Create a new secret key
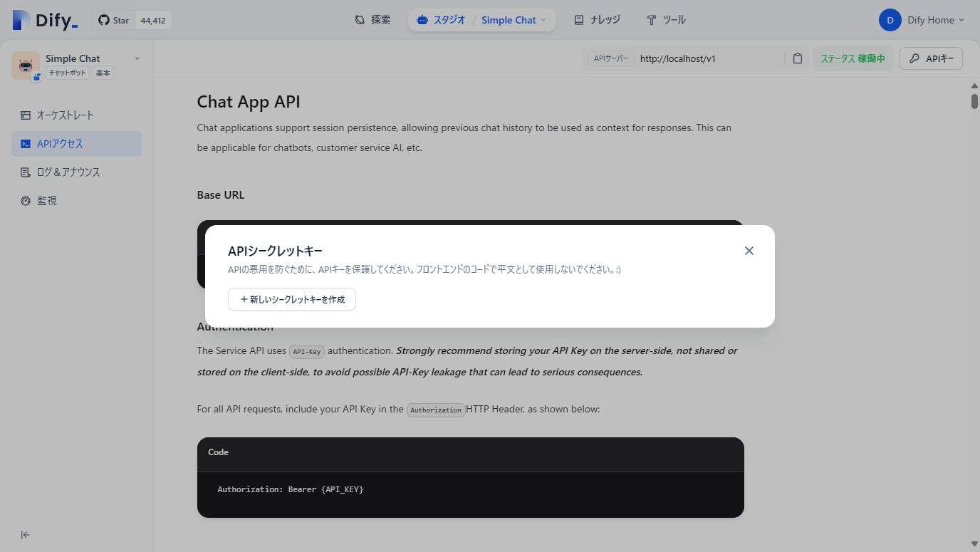This screenshot has height=552, width=980. pyautogui.click(x=292, y=299)
